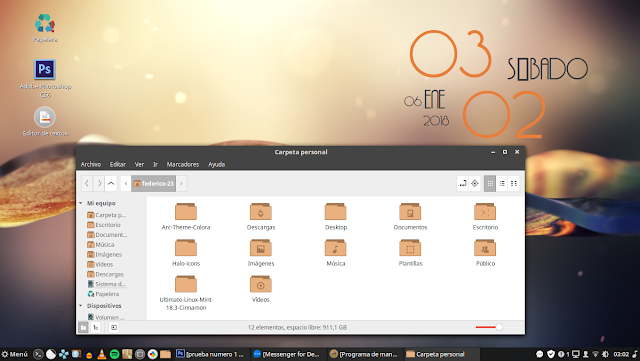640x361 pixels.
Task: Switch to Programa de man... taskbar window
Action: (363, 354)
